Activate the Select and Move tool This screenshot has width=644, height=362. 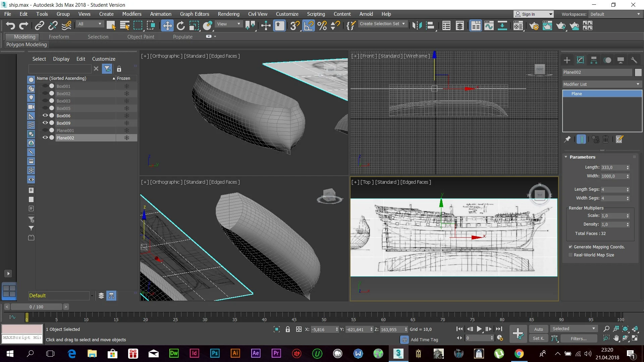[x=167, y=26]
